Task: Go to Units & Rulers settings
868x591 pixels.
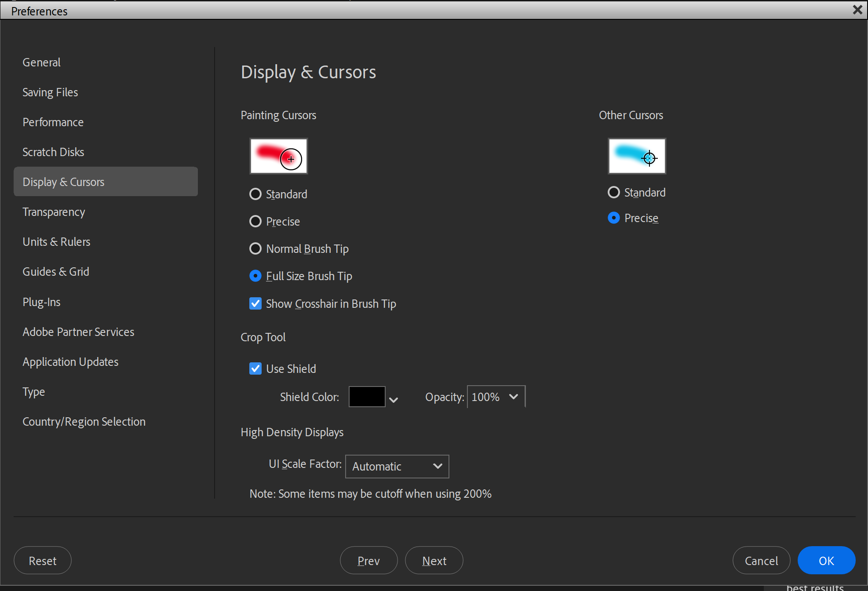Action: pos(56,241)
